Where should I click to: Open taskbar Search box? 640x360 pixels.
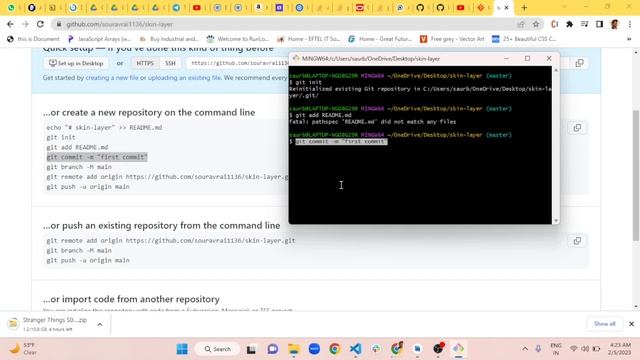click(x=218, y=349)
